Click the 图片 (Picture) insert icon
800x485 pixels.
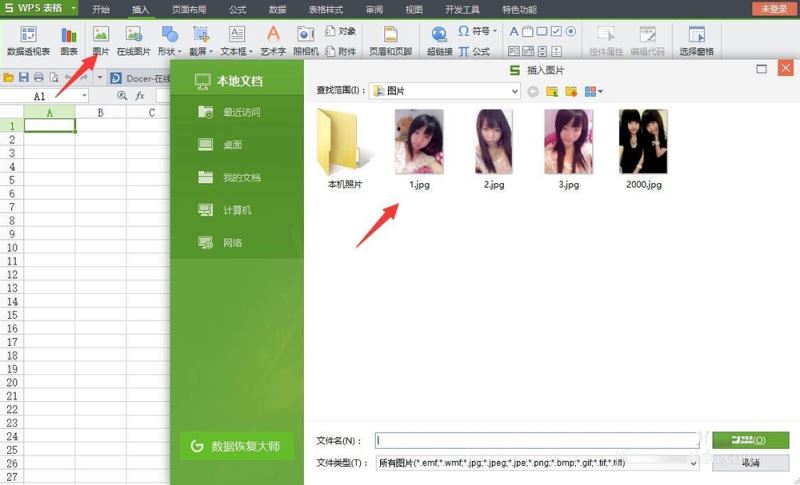point(100,39)
